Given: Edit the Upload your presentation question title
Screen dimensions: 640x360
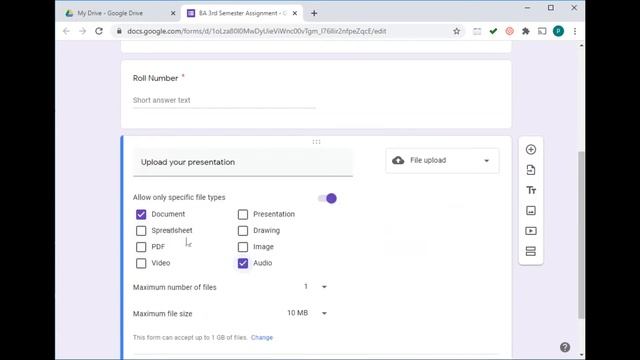Looking at the screenshot, I should [243, 162].
